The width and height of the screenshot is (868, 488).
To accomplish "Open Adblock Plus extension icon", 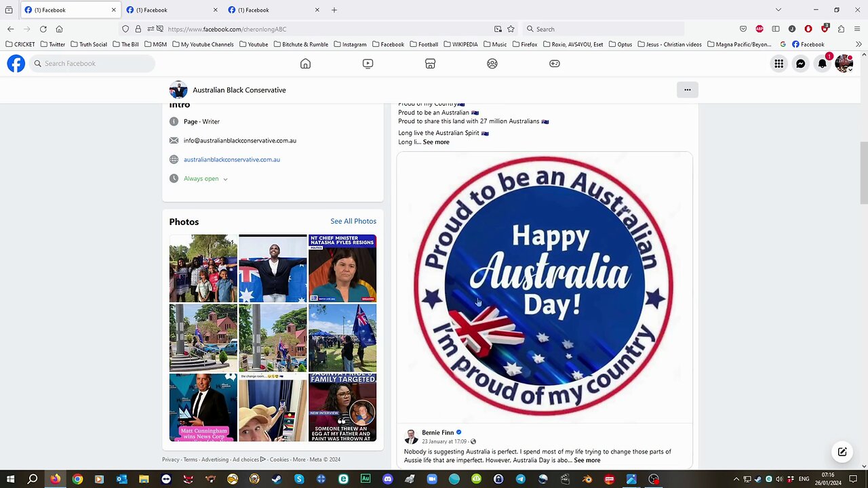I will pos(759,29).
